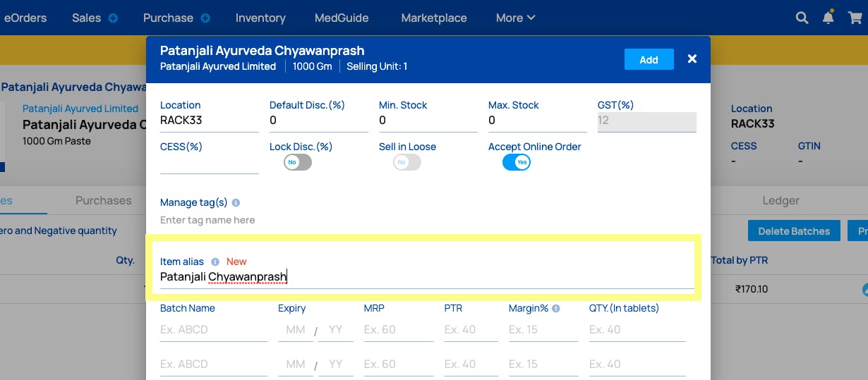Click the Margin% info icon
Viewport: 868px width, 380px height.
pyautogui.click(x=556, y=308)
